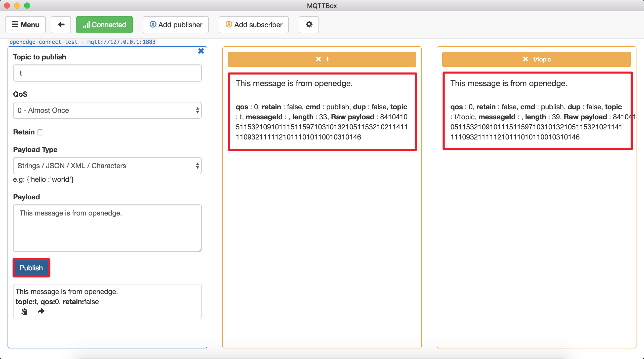The height and width of the screenshot is (359, 644).
Task: Click the 't' subscriber header bar
Action: (365, 59)
